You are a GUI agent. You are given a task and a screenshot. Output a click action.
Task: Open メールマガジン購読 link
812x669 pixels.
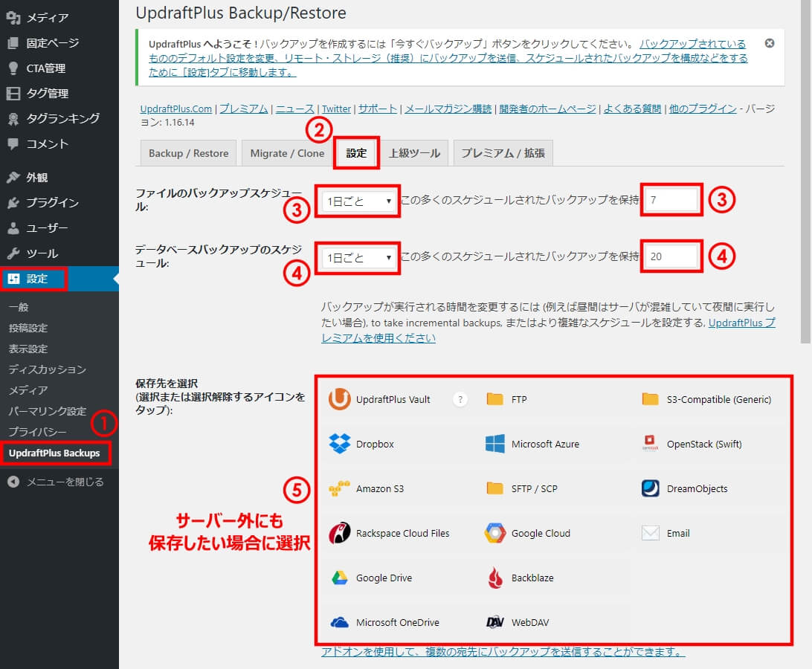tap(448, 109)
